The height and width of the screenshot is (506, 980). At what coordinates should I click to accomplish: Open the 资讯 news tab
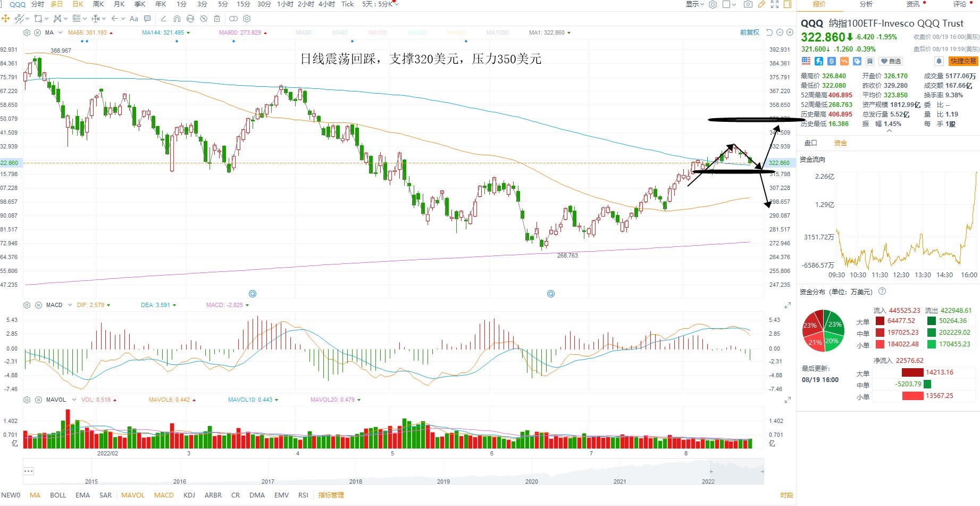tap(913, 4)
